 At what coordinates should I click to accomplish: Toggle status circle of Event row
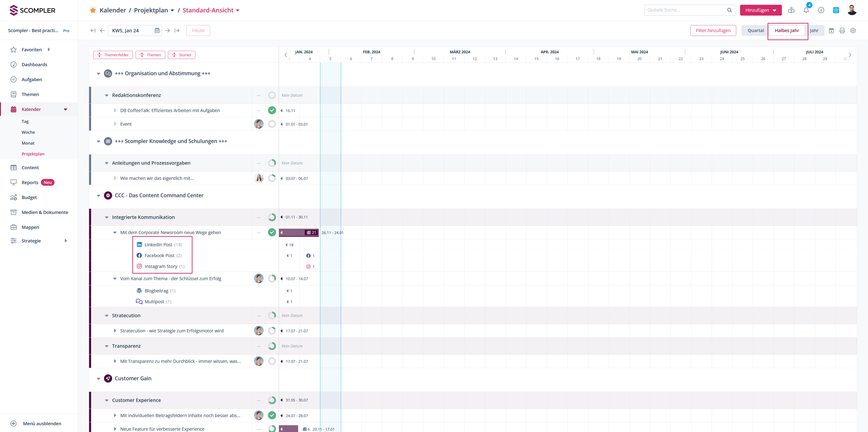click(x=272, y=124)
